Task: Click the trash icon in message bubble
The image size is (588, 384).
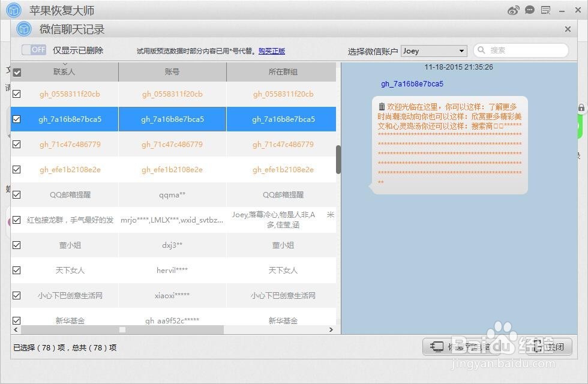Action: point(382,107)
